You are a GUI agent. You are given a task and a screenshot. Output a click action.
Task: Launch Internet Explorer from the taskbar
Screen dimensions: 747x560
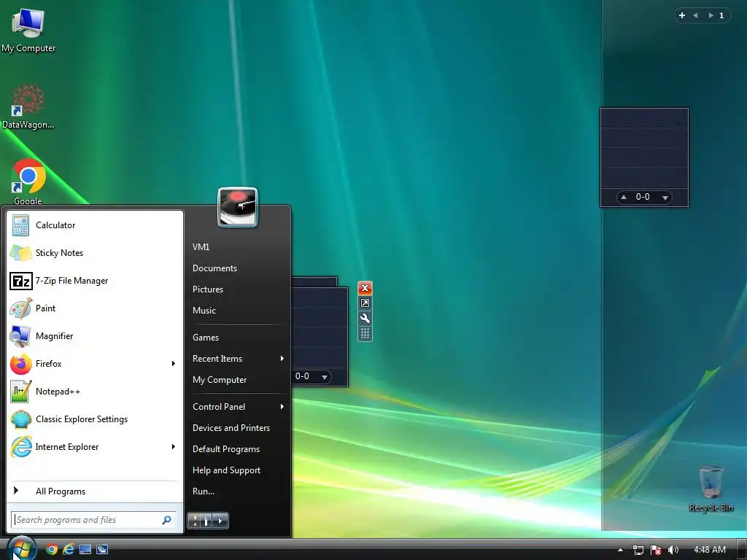point(69,550)
